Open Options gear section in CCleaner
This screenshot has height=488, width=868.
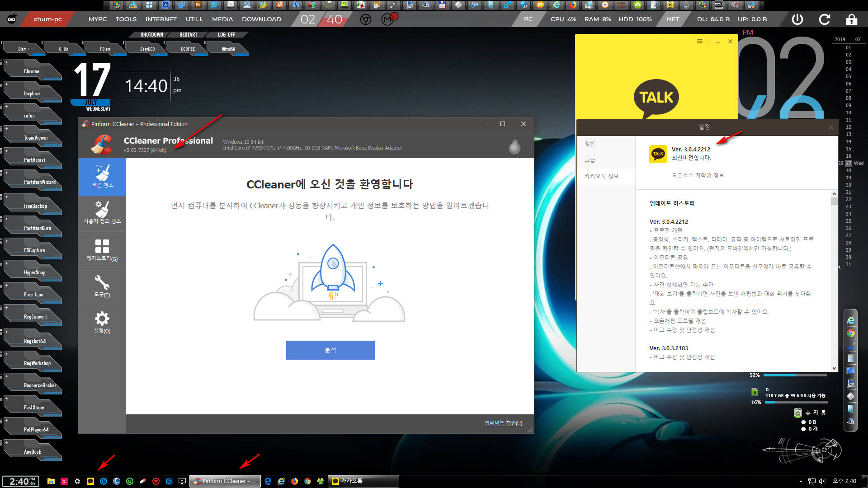[x=102, y=322]
